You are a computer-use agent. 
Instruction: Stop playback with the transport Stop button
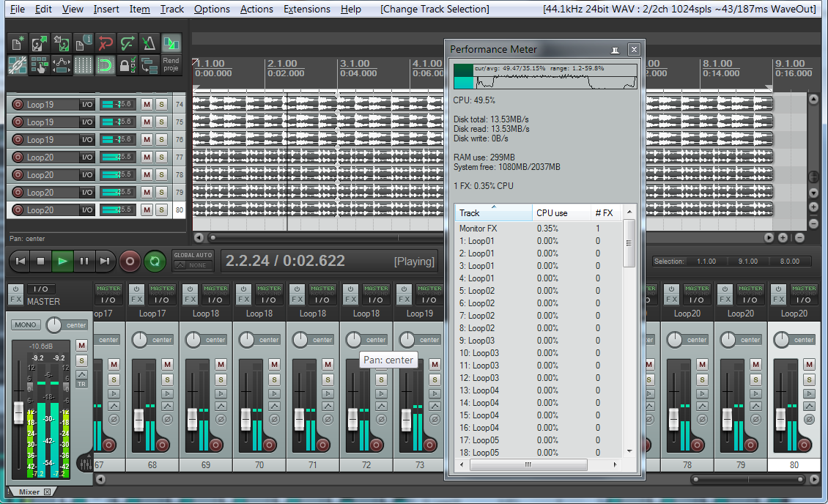click(x=41, y=261)
